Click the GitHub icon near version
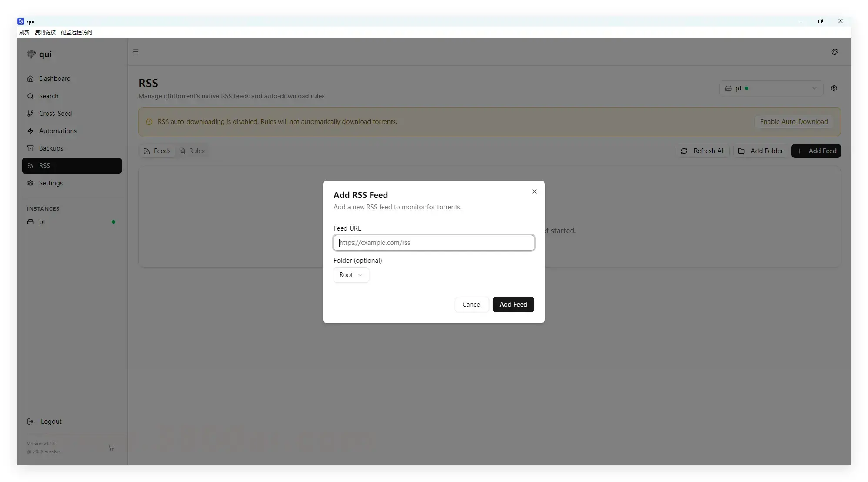Screen dimensions: 868x482 (111, 447)
